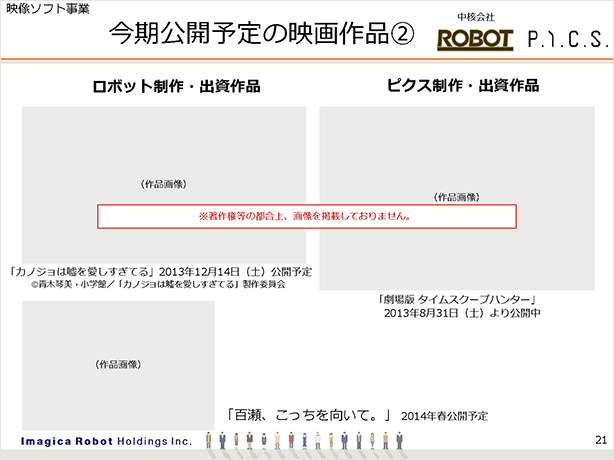Screen dimensions: 614x460
Task: Click the red copyright notice box
Action: [x=307, y=216]
